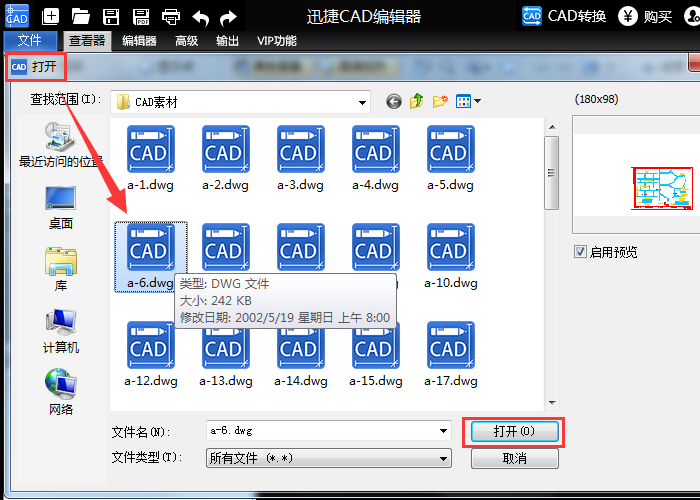Image resolution: width=700 pixels, height=500 pixels.
Task: Switch to the VIP功能 tab
Action: pyautogui.click(x=277, y=41)
